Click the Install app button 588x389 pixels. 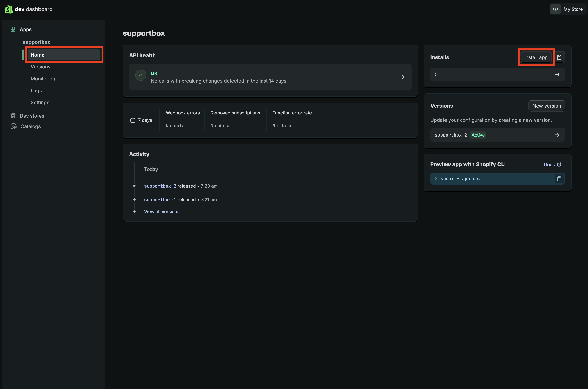536,57
